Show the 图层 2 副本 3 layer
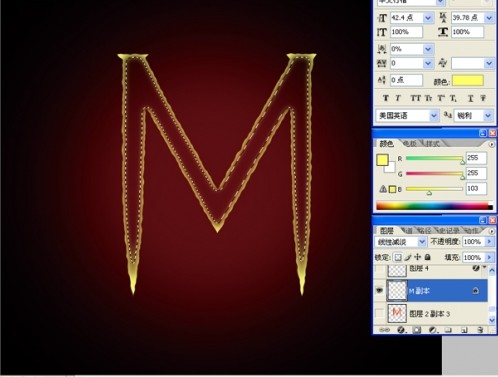498x377 pixels. tap(379, 313)
